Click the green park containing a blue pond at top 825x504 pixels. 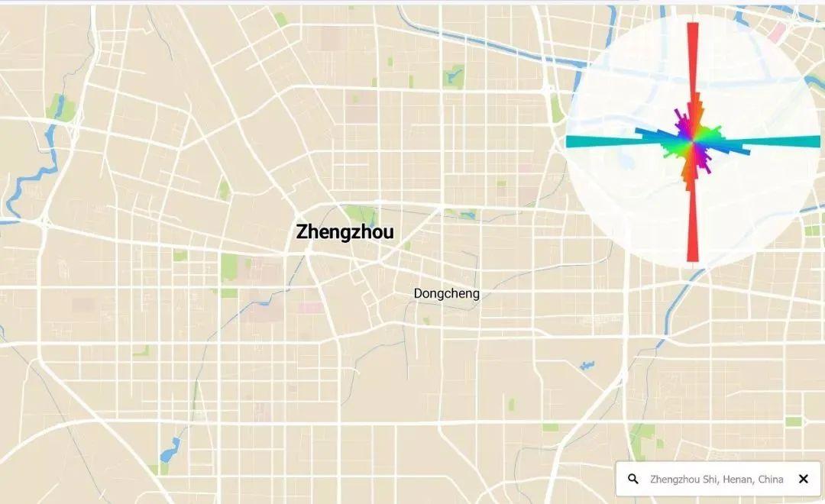click(453, 76)
